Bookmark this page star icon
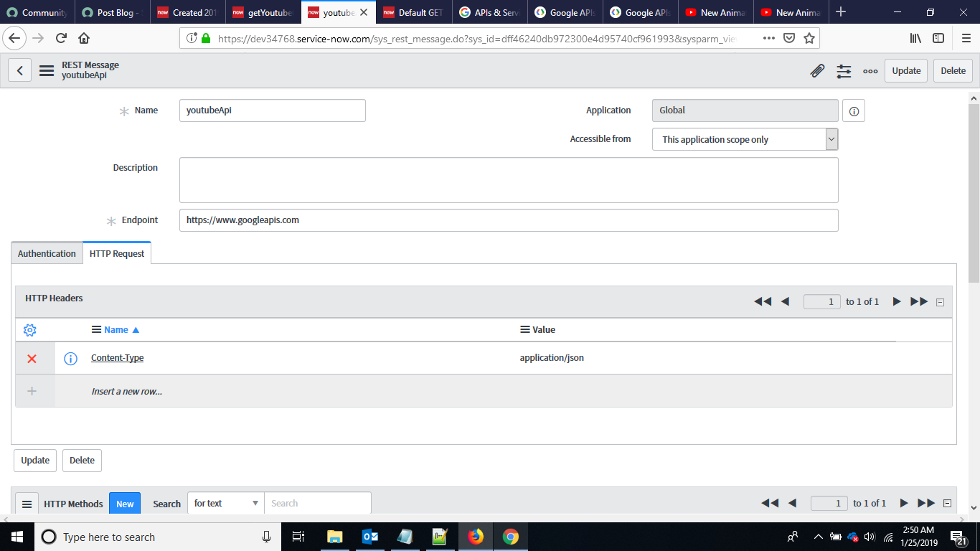This screenshot has height=551, width=980. click(809, 38)
